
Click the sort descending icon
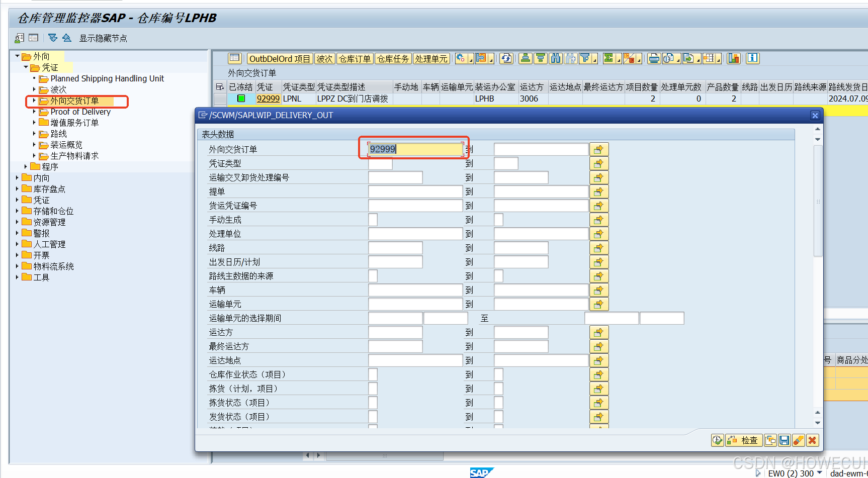coord(541,58)
